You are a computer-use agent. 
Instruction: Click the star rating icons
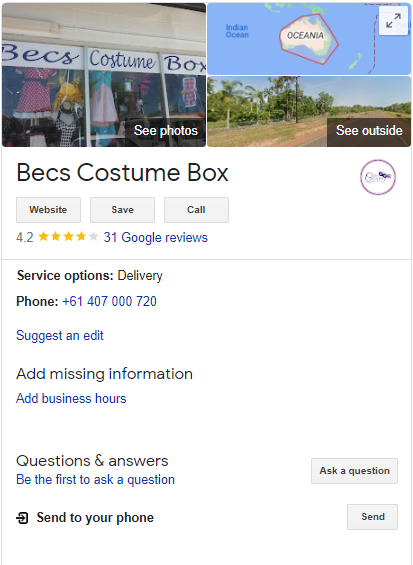pyautogui.click(x=68, y=237)
